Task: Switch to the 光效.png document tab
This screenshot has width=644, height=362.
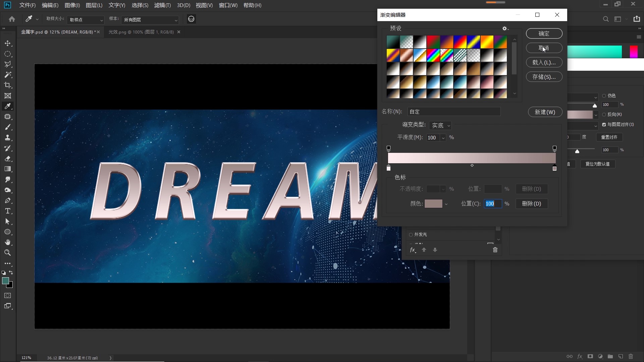Action: click(x=141, y=32)
